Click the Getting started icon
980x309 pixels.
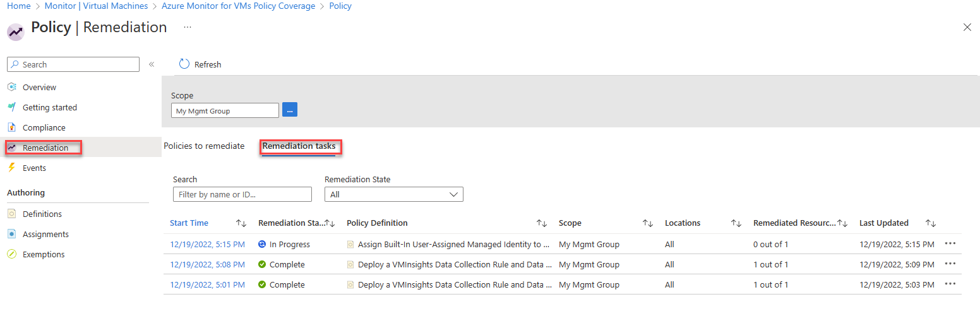12,107
